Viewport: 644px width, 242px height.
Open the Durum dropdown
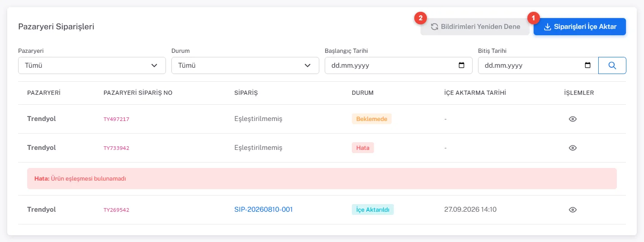tap(245, 65)
